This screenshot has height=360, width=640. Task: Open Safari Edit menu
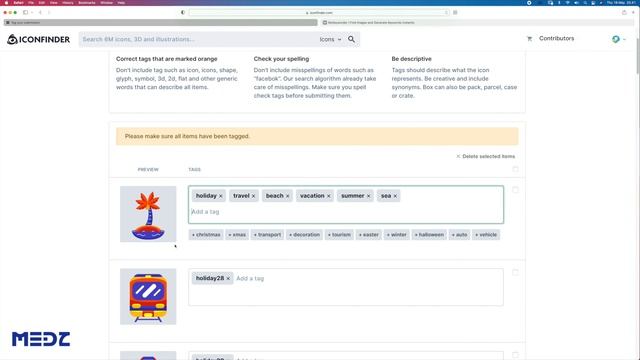42,2
